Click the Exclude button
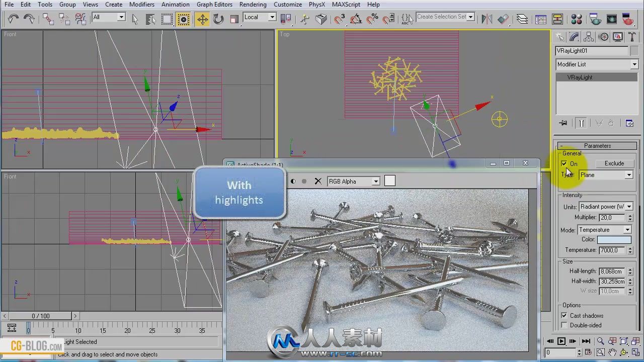Viewport: 644px width, 362px height. (614, 163)
